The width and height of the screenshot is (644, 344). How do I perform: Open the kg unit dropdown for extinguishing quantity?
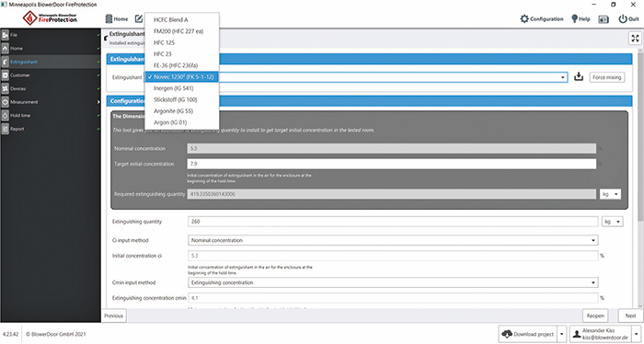[x=612, y=222]
